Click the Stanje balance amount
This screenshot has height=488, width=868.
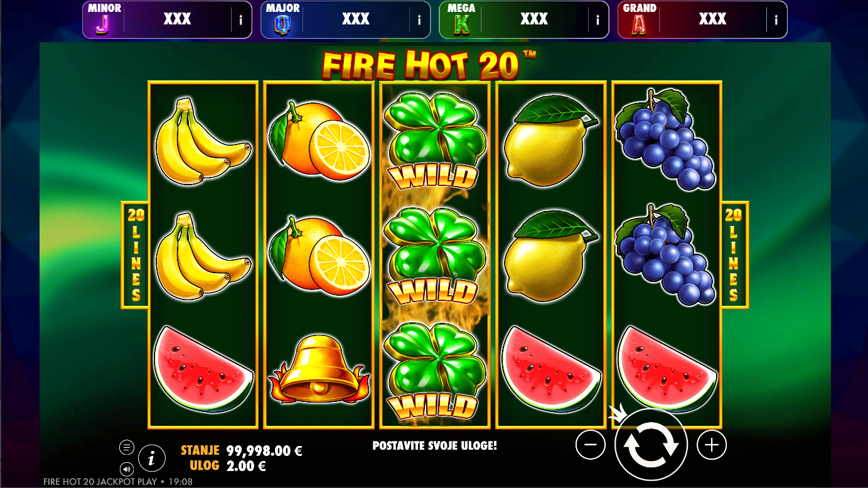(x=265, y=450)
